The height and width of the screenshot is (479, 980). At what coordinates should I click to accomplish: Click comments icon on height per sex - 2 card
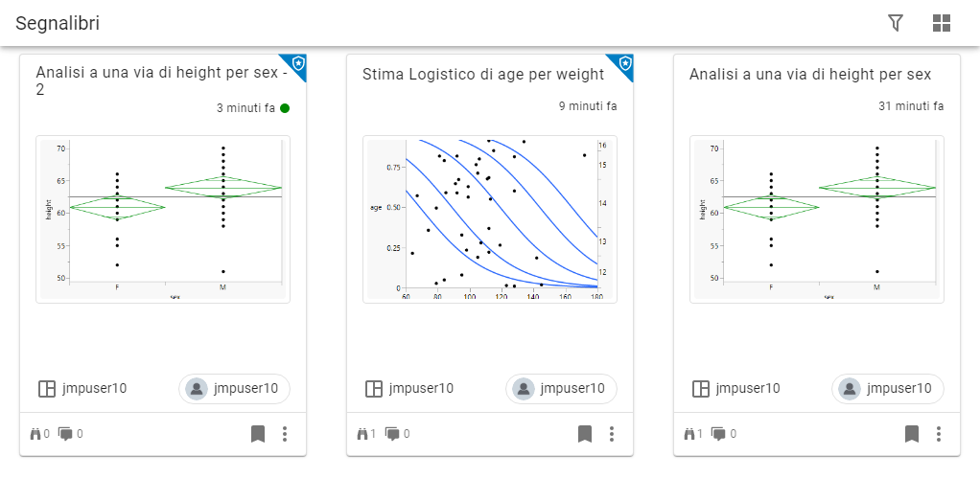65,434
